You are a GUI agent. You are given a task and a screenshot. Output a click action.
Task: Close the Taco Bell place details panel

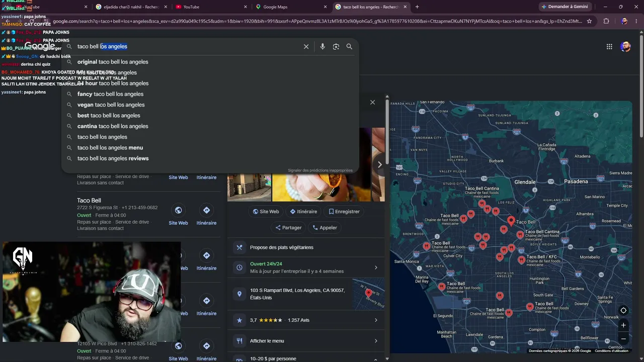(x=372, y=102)
